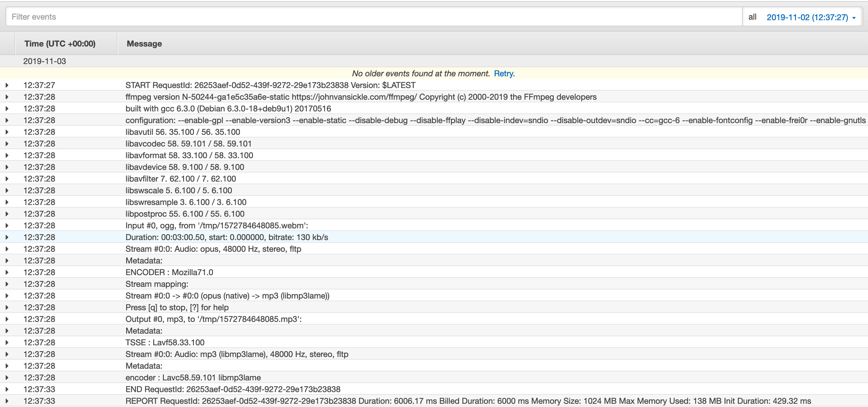Expand the Press [q] to stop row
The width and height of the screenshot is (868, 407).
coord(7,308)
